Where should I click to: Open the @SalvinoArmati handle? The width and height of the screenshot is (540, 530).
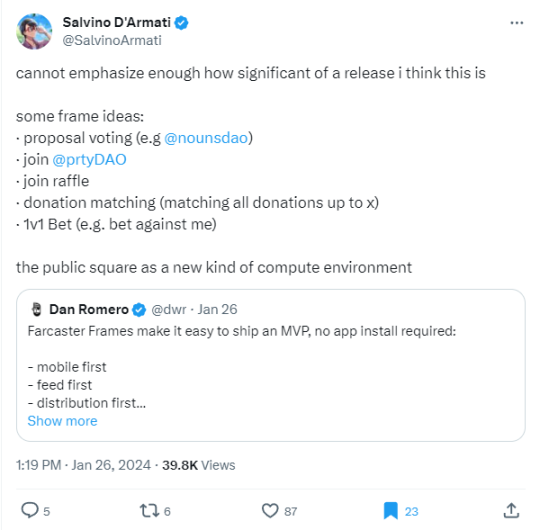click(x=112, y=40)
